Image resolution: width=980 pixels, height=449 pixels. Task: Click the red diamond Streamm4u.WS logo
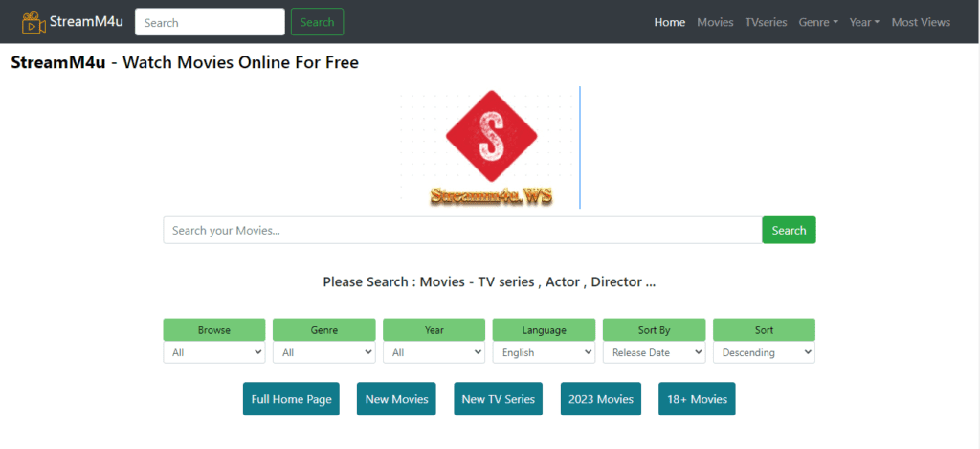(x=491, y=147)
